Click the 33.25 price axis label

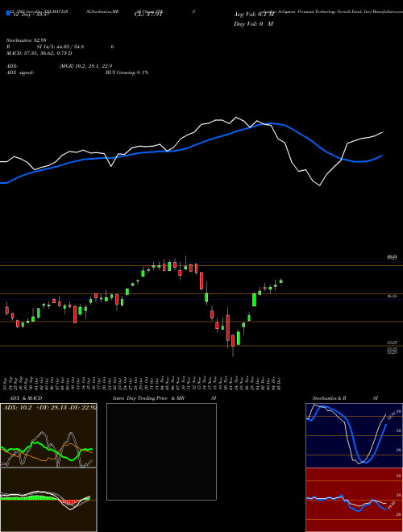click(x=393, y=343)
